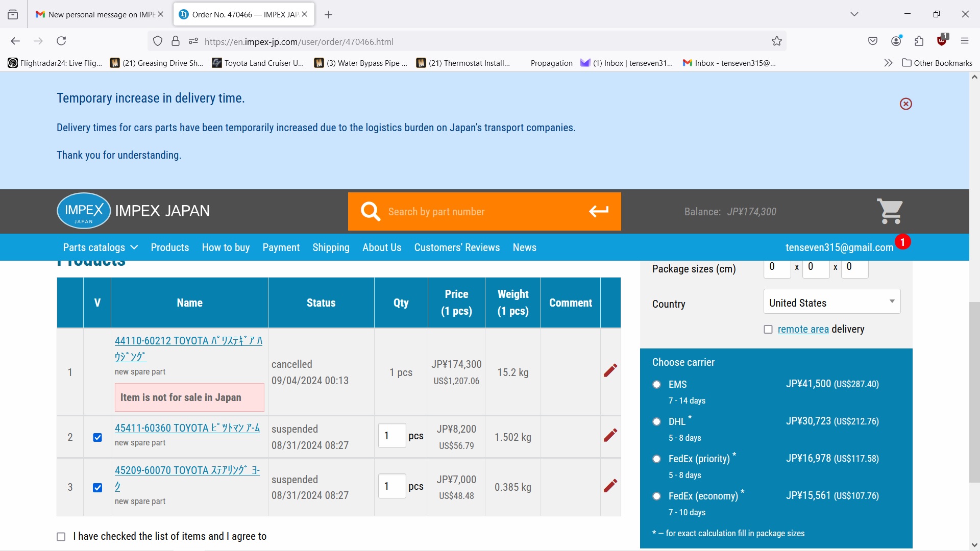
Task: Open the extensions puzzle icon
Action: 919,41
